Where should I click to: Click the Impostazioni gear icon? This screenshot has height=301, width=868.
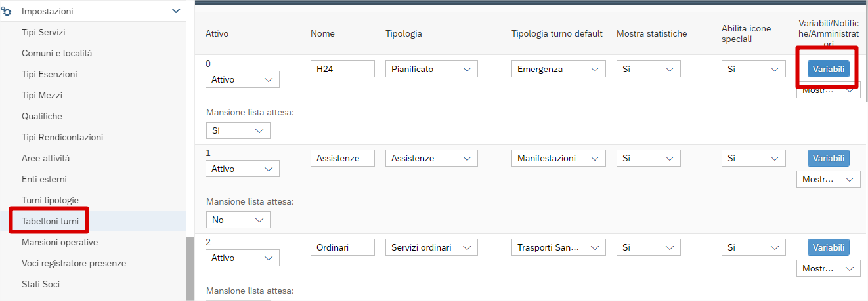7,11
